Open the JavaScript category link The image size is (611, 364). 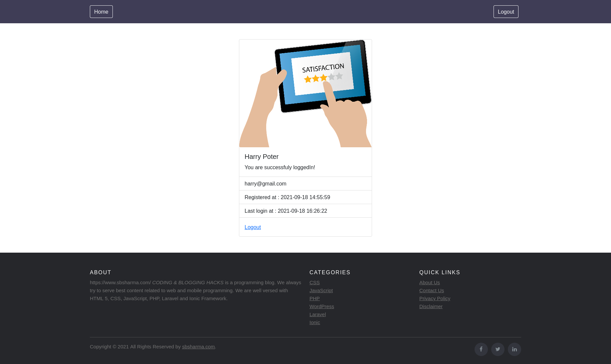321,290
